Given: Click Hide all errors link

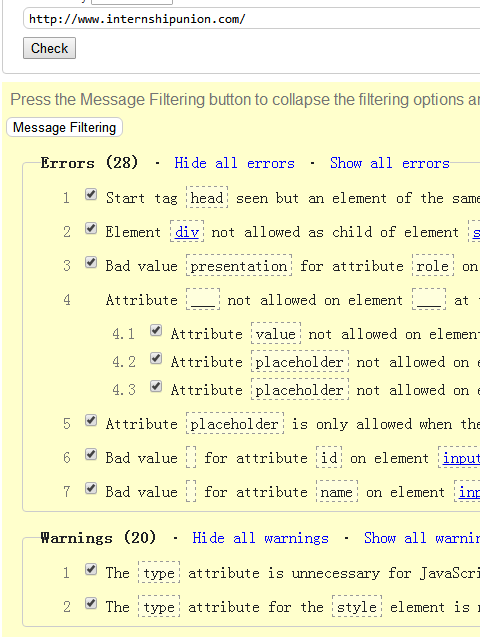Looking at the screenshot, I should click(234, 163).
